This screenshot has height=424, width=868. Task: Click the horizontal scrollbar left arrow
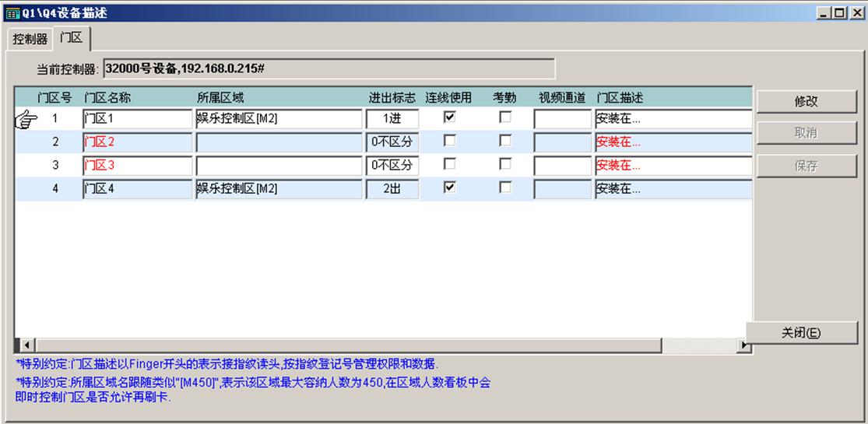26,345
